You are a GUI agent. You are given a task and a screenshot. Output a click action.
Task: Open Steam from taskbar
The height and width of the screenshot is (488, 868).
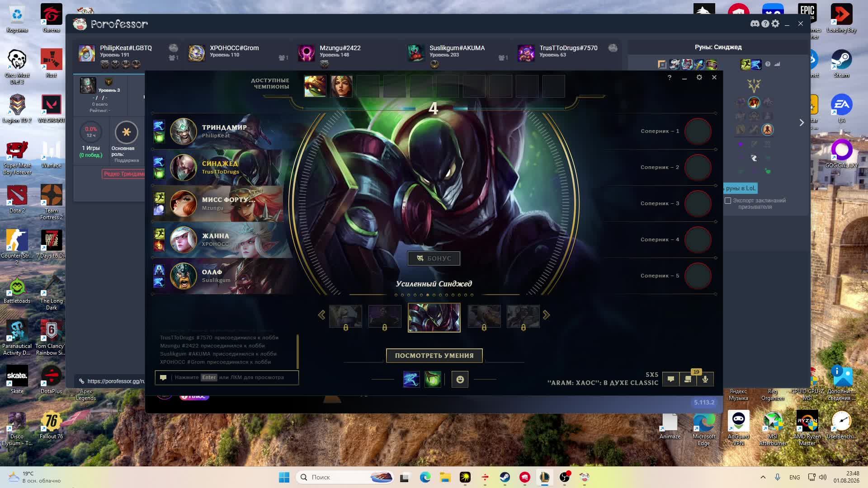point(505,477)
